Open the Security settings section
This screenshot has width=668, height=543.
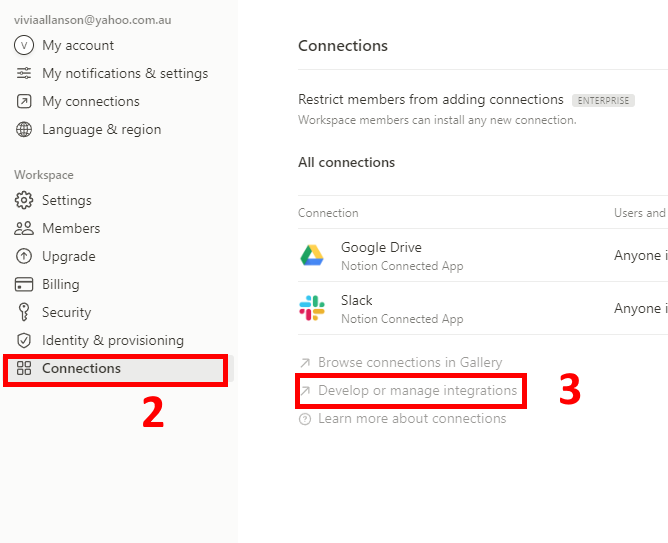coord(66,312)
